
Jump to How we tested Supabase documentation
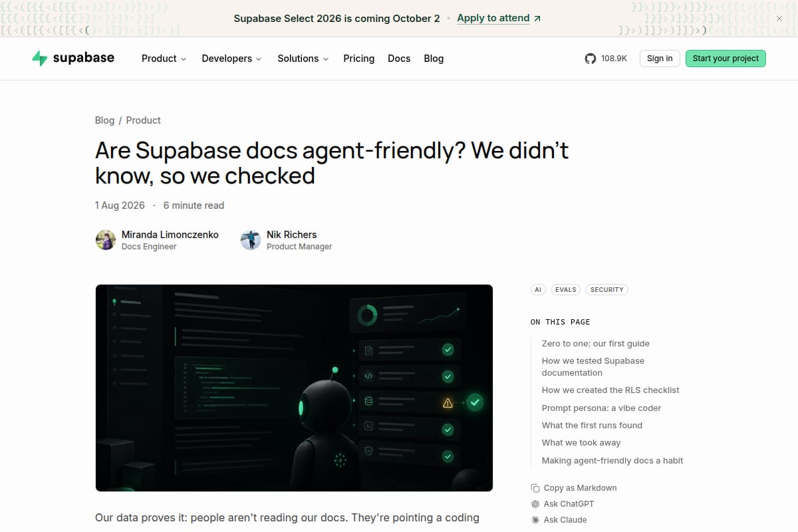point(593,367)
